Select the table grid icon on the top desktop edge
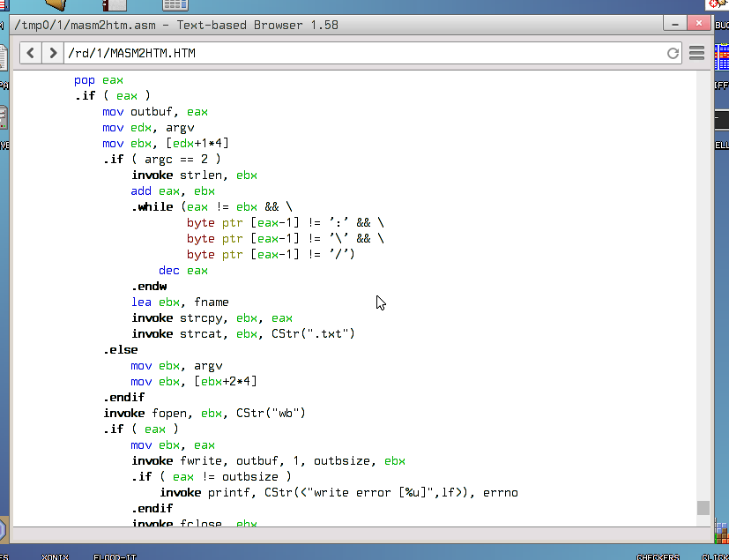 [x=175, y=4]
